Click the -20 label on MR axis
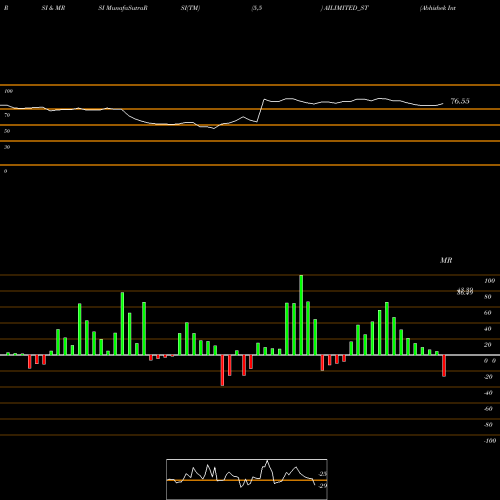Image resolution: width=500 pixels, height=500 pixels. click(488, 377)
